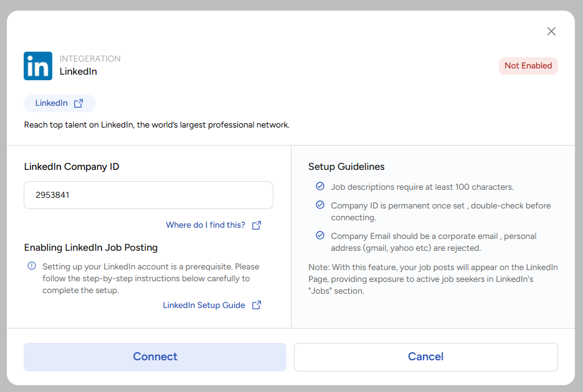Select the 'LinkedIn Company ID' label
Viewport: 583px width, 392px height.
[72, 167]
